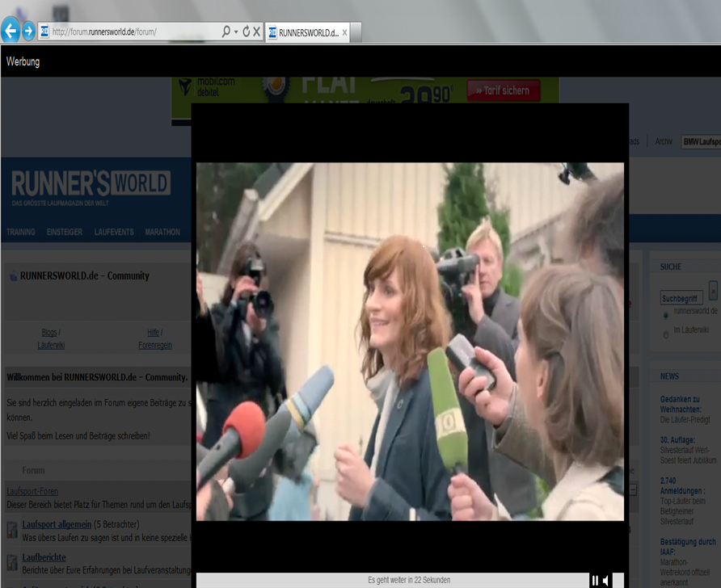Screen dimensions: 721x588
Task: Select the runnersworld.de search radio button
Action: click(665, 314)
